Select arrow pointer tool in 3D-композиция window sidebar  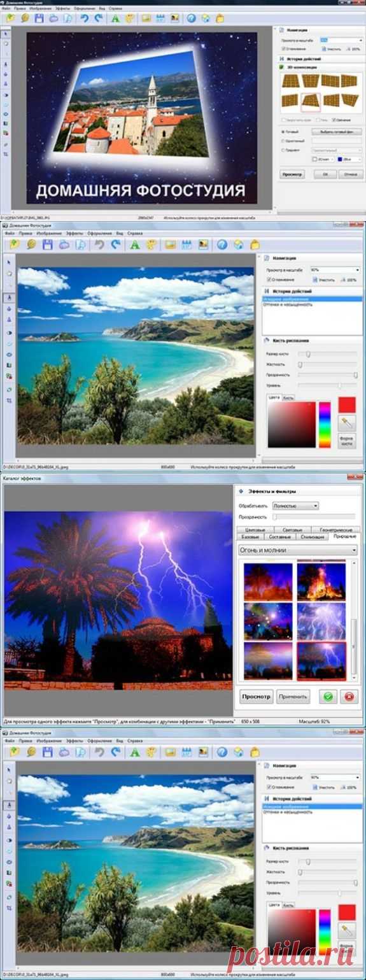pyautogui.click(x=6, y=34)
